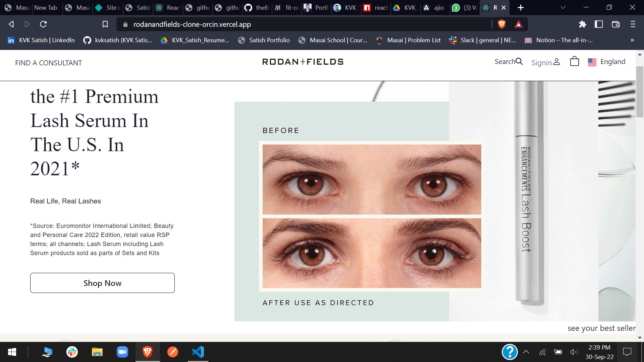The width and height of the screenshot is (644, 362).
Task: Click the browser back arrow
Action: [11, 24]
